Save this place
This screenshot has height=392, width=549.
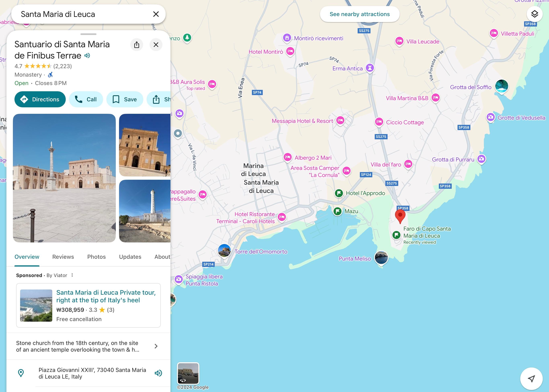coord(125,99)
